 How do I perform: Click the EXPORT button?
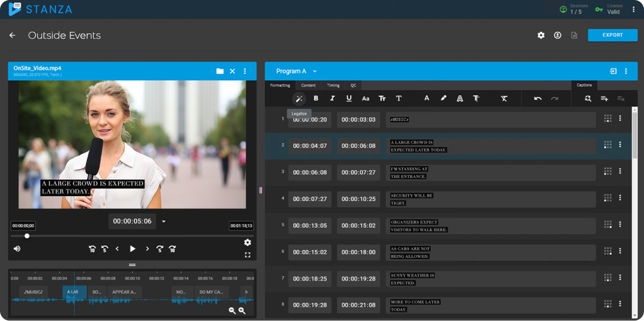[612, 36]
